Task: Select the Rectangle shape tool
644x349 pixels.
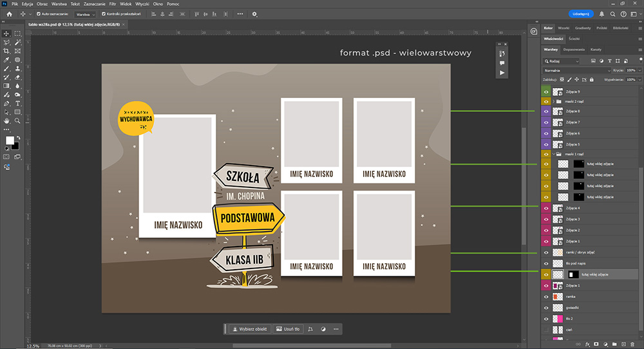Action: (17, 112)
